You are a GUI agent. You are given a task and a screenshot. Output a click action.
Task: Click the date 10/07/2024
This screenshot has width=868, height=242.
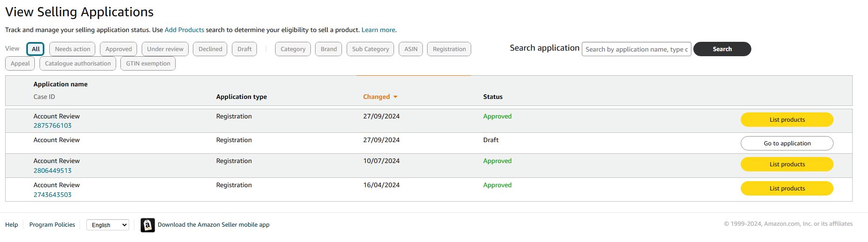pyautogui.click(x=381, y=161)
